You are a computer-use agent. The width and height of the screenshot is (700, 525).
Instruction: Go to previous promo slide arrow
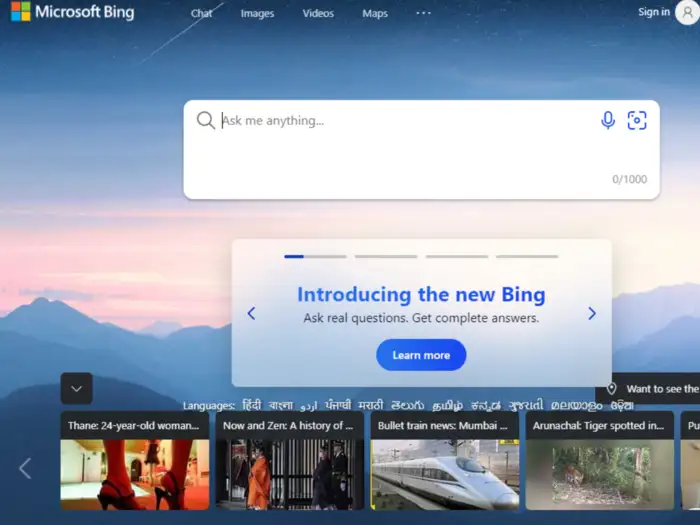251,313
